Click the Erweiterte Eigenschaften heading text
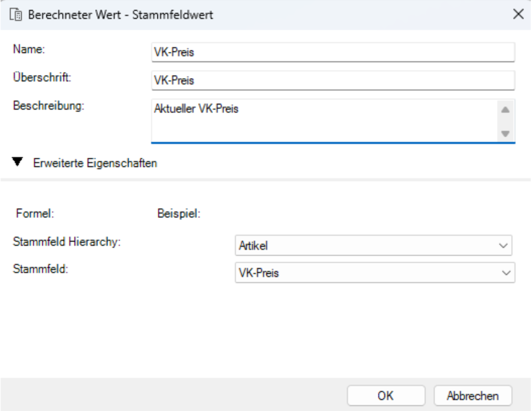Viewport: 532px width, 411px height. pos(95,163)
